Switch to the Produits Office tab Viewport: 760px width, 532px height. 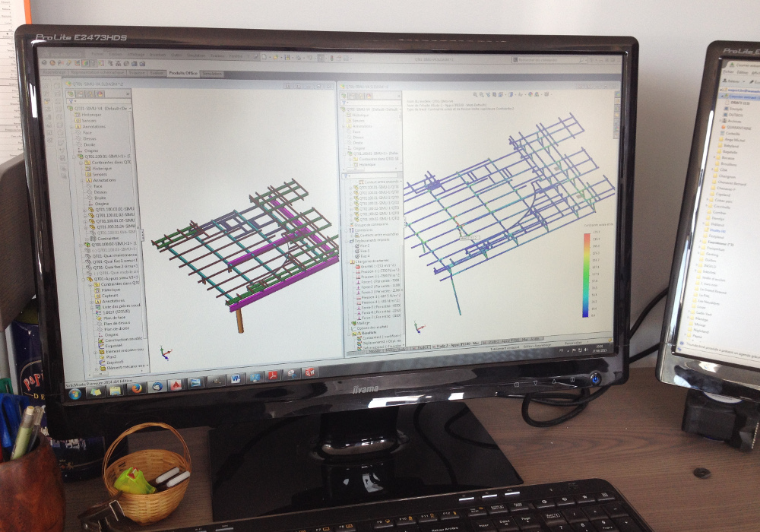pyautogui.click(x=182, y=73)
